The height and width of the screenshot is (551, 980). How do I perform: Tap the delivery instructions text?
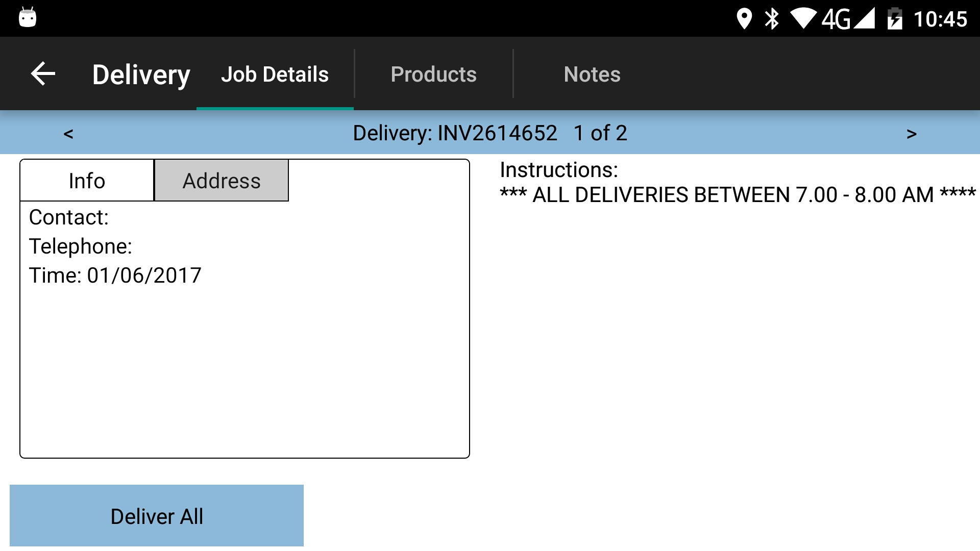(738, 195)
